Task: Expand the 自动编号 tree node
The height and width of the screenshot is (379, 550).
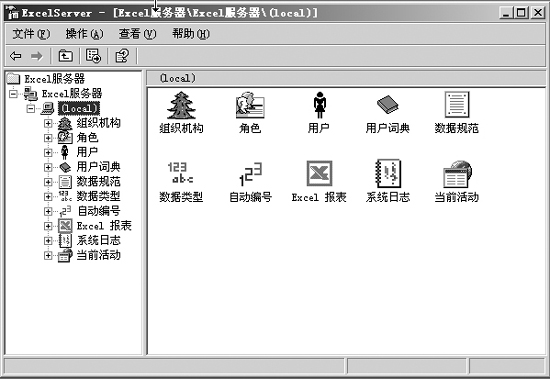Action: click(48, 211)
